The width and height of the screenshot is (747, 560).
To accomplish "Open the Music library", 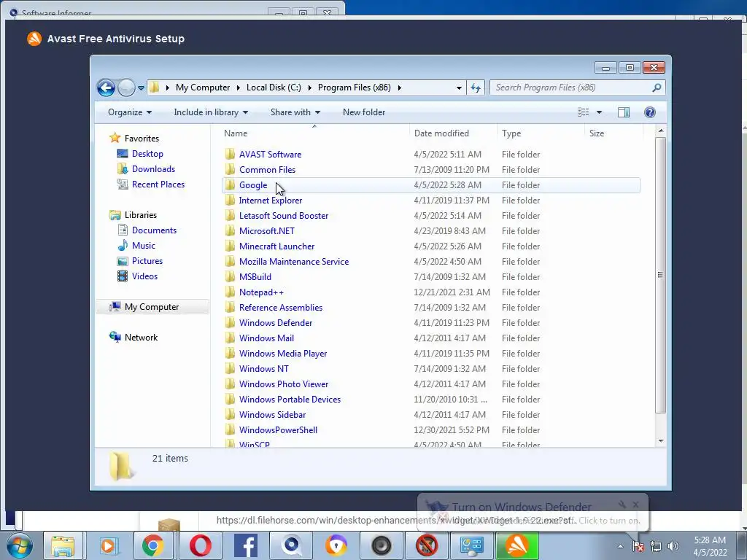I will (144, 246).
